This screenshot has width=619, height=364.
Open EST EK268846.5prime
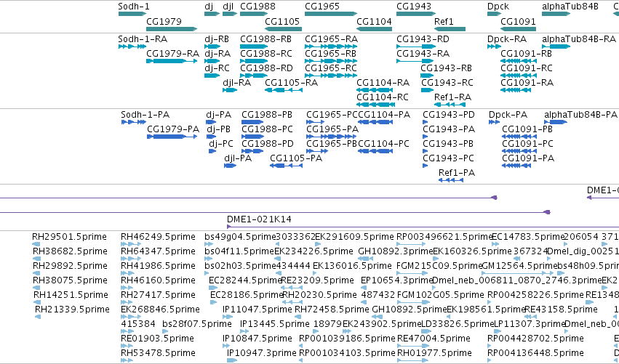[160, 310]
